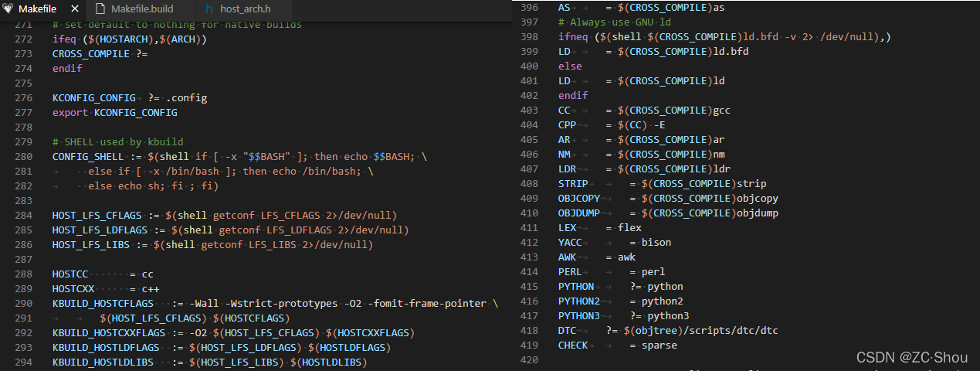
Task: Click the 'OBJCOPY' variable on line 409
Action: click(x=579, y=198)
